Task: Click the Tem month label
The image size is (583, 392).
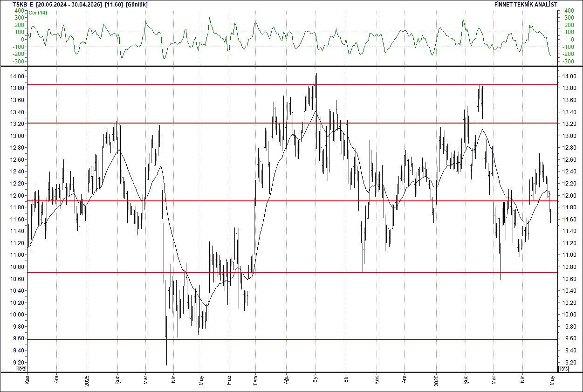Action: pyautogui.click(x=255, y=380)
